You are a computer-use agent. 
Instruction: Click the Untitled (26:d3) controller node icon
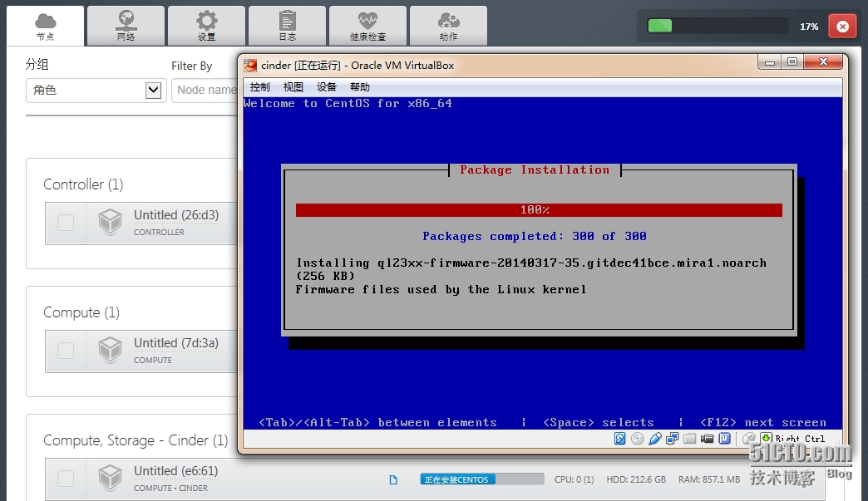click(110, 223)
